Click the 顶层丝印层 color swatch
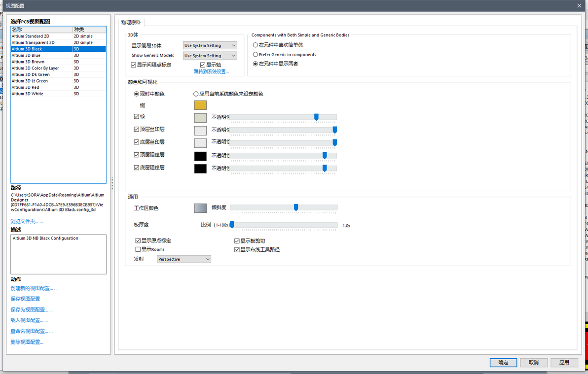This screenshot has height=374, width=588. [200, 131]
